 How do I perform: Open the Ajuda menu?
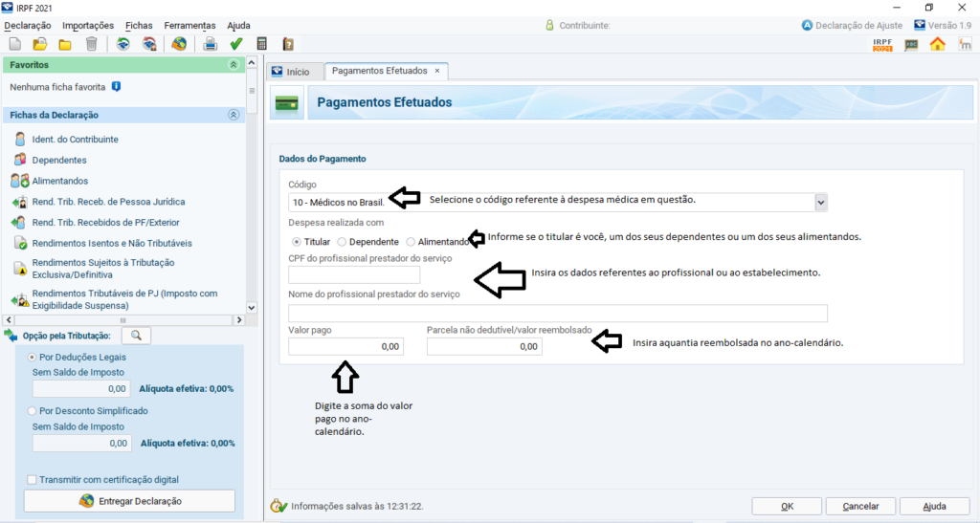[238, 26]
